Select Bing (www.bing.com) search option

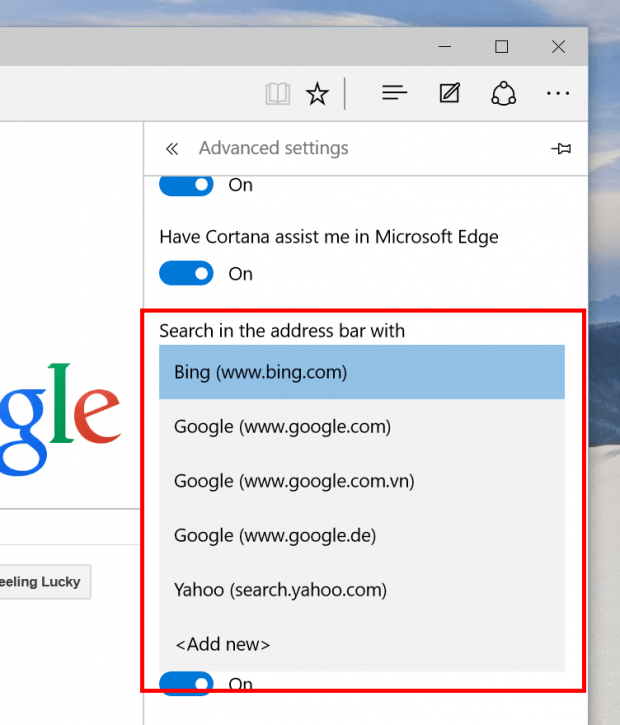click(362, 372)
